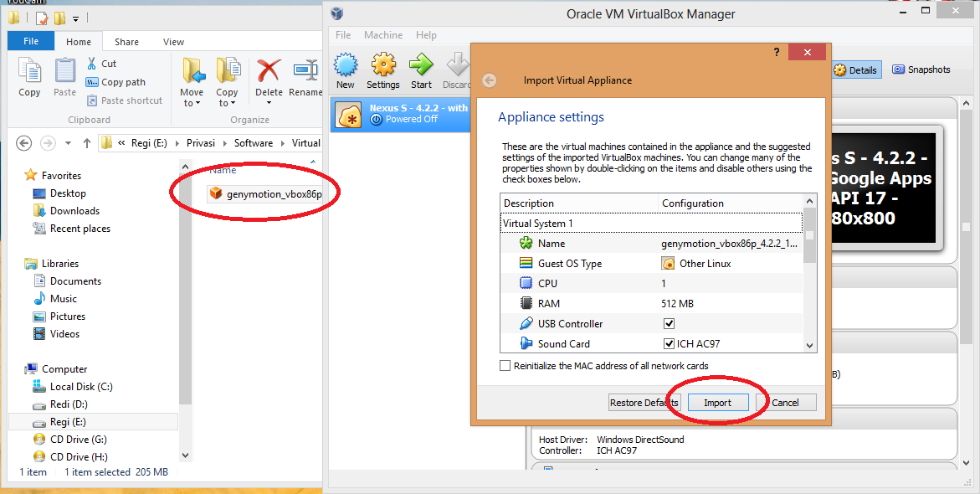Cancel the Import Virtual Appliance dialog
The image size is (980, 494).
click(786, 403)
